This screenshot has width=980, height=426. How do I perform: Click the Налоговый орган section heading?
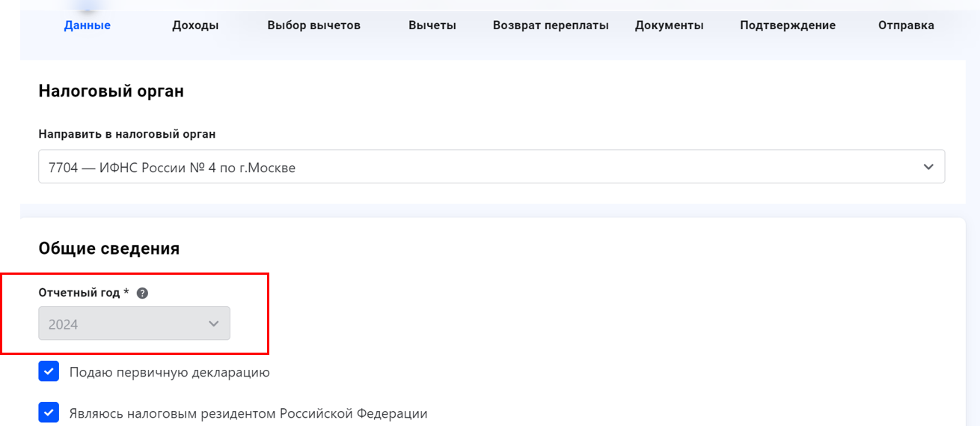click(x=111, y=91)
